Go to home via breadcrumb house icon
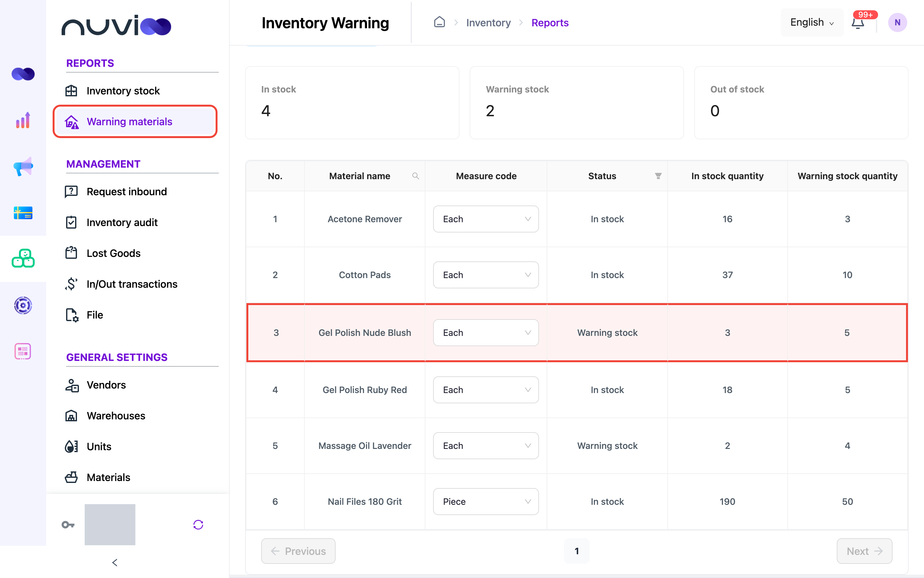 pyautogui.click(x=440, y=22)
